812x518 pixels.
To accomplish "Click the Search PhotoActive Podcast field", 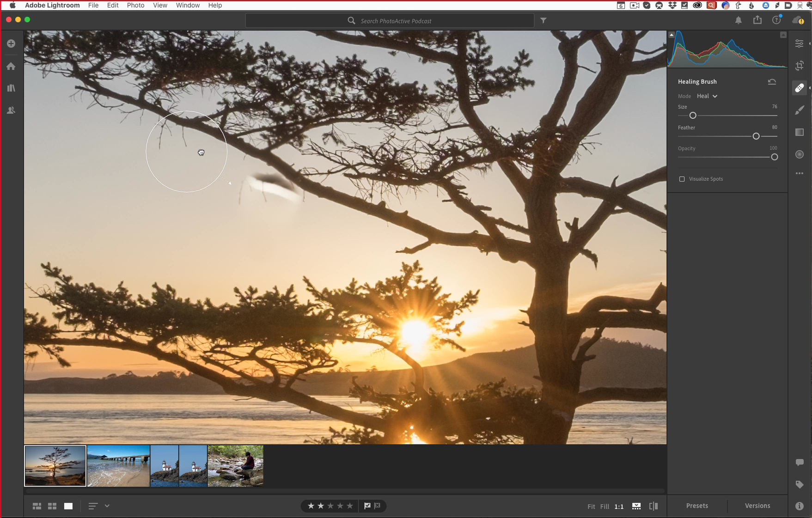I will point(390,21).
